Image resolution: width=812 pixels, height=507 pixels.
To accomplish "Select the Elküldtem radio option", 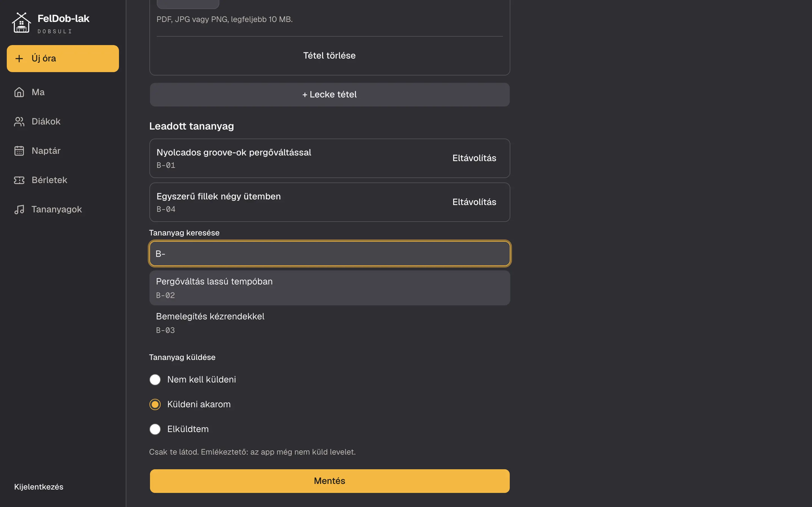I will [x=155, y=429].
